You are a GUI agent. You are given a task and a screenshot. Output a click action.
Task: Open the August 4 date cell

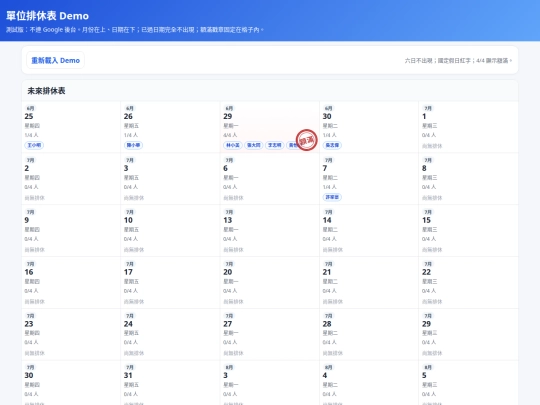tap(369, 383)
